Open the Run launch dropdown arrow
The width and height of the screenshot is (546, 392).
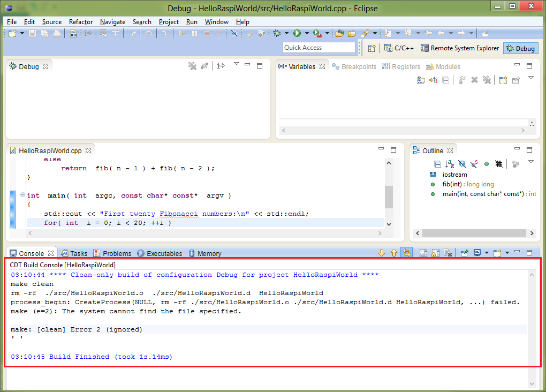[307, 33]
